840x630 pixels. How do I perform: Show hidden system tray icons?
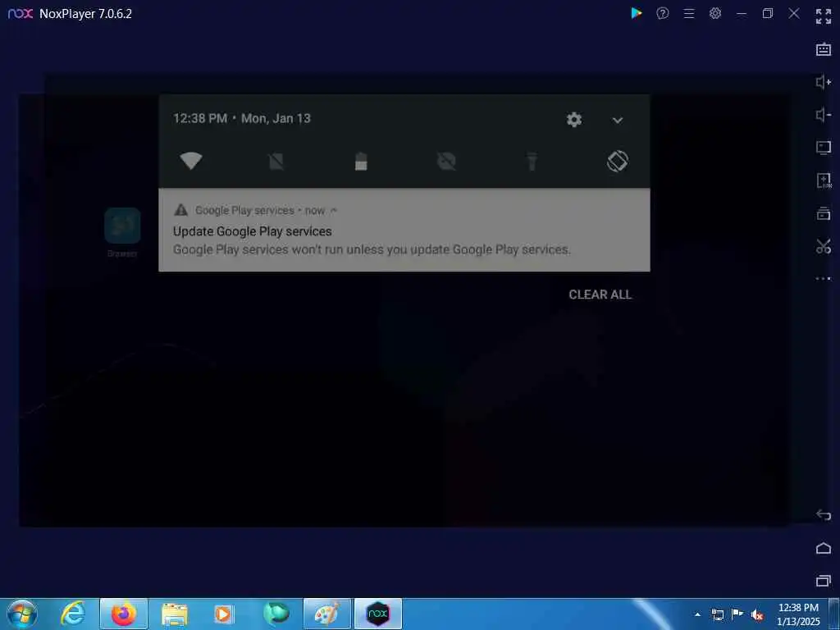697,614
